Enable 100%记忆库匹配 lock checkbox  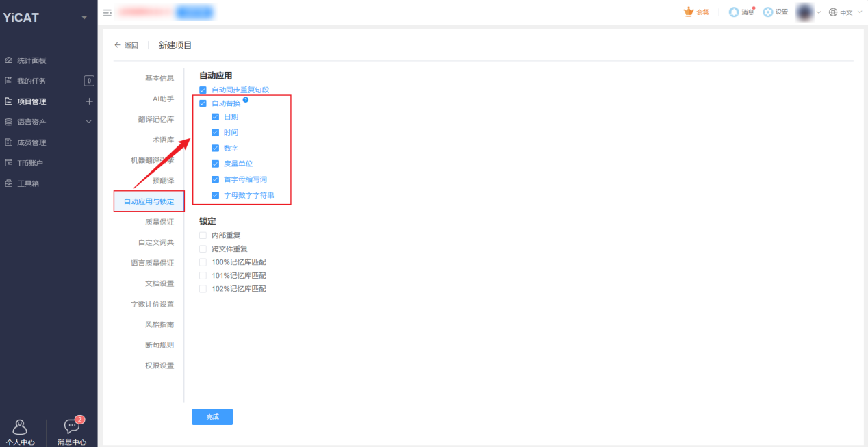[203, 262]
